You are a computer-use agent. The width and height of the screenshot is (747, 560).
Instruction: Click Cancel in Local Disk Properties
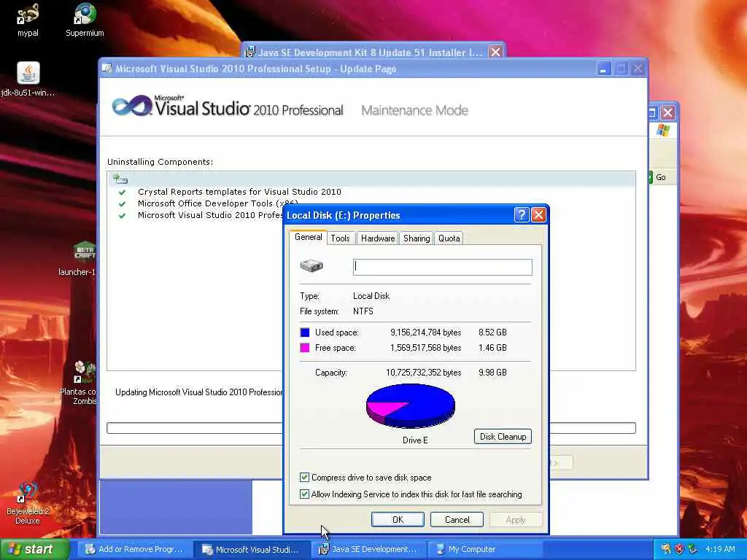click(x=457, y=519)
